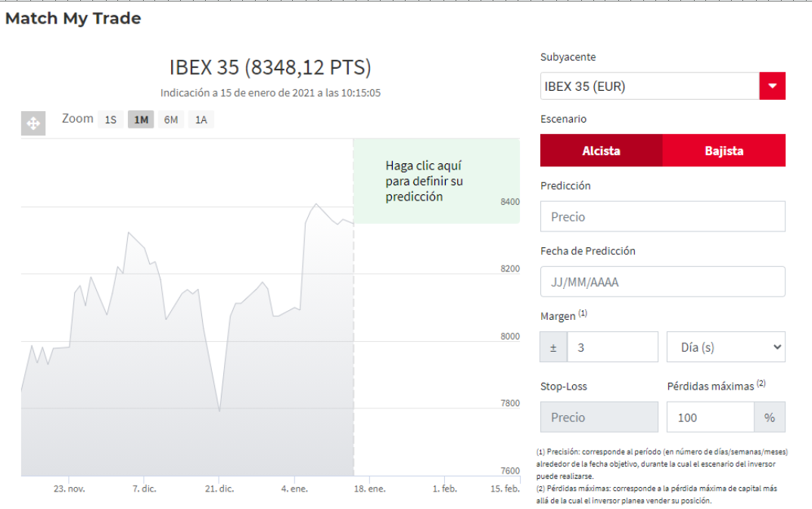The image size is (812, 509).
Task: Click the plus-minus margin symbol
Action: 553,347
